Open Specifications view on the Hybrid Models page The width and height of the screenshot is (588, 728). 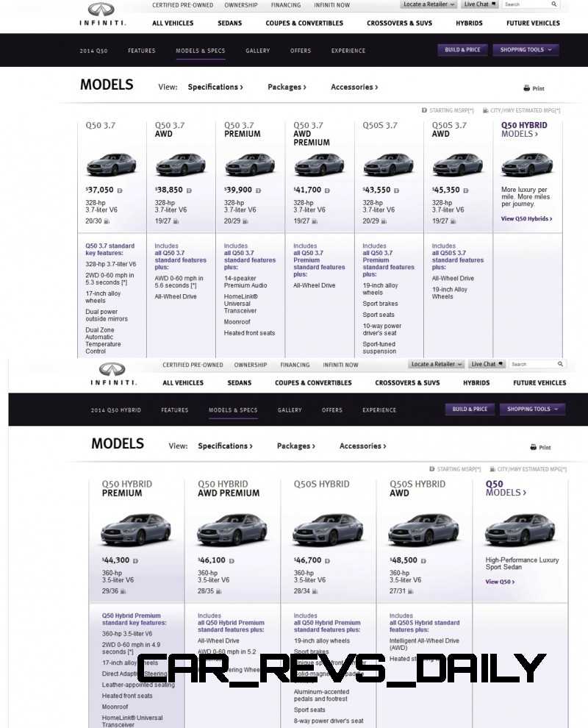225,446
